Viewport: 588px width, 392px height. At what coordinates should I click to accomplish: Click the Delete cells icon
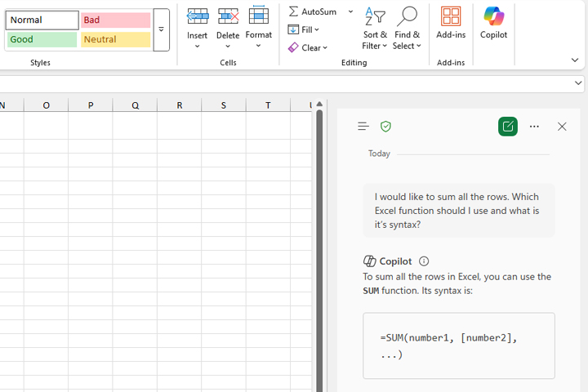pos(228,16)
